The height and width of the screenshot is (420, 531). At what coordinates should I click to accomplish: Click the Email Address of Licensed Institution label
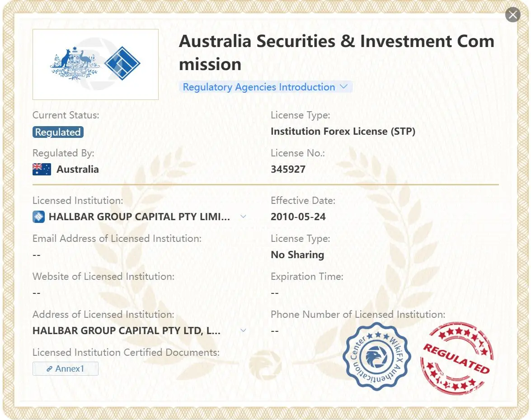click(117, 238)
